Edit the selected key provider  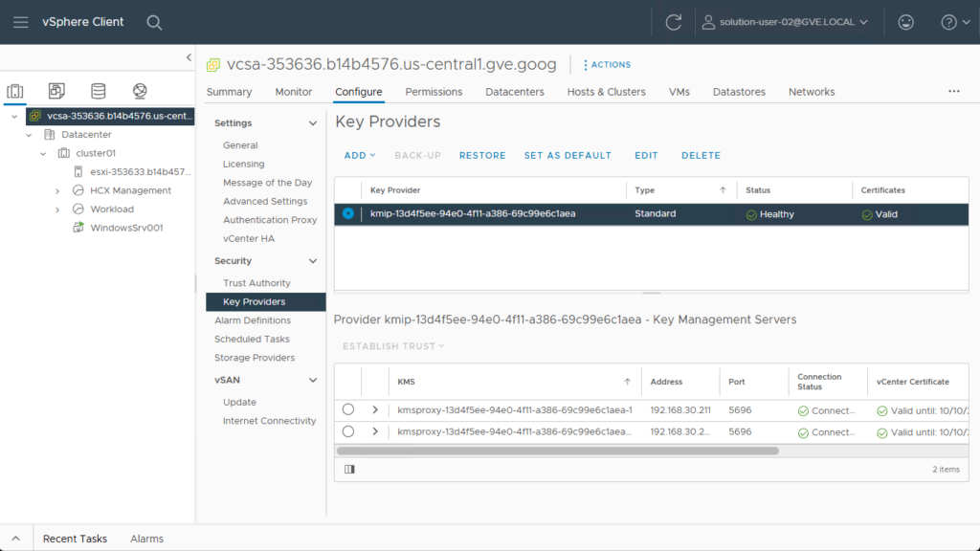[x=646, y=156]
